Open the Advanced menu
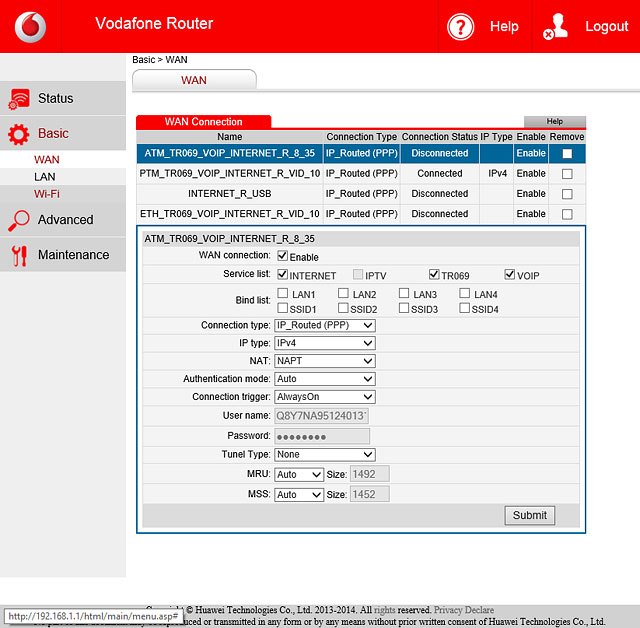 [63, 220]
